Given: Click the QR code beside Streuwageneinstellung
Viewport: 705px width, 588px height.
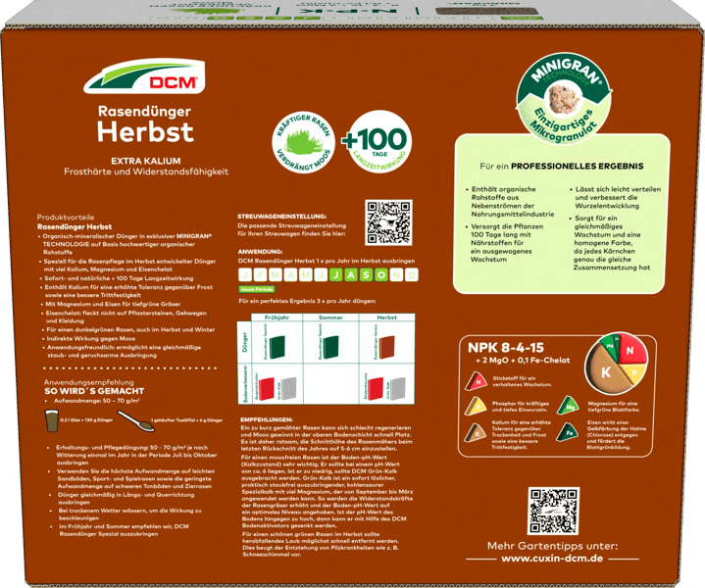Looking at the screenshot, I should [x=388, y=222].
